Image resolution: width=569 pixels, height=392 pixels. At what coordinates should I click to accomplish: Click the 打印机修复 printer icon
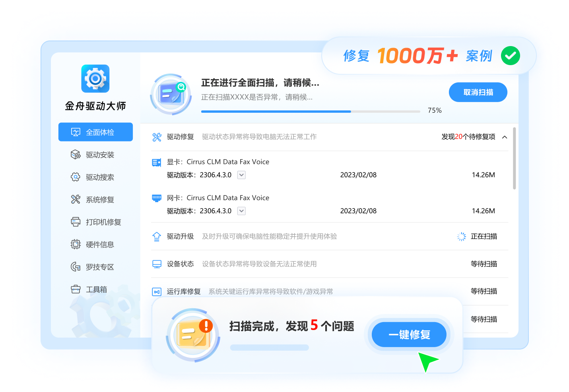[x=76, y=222]
